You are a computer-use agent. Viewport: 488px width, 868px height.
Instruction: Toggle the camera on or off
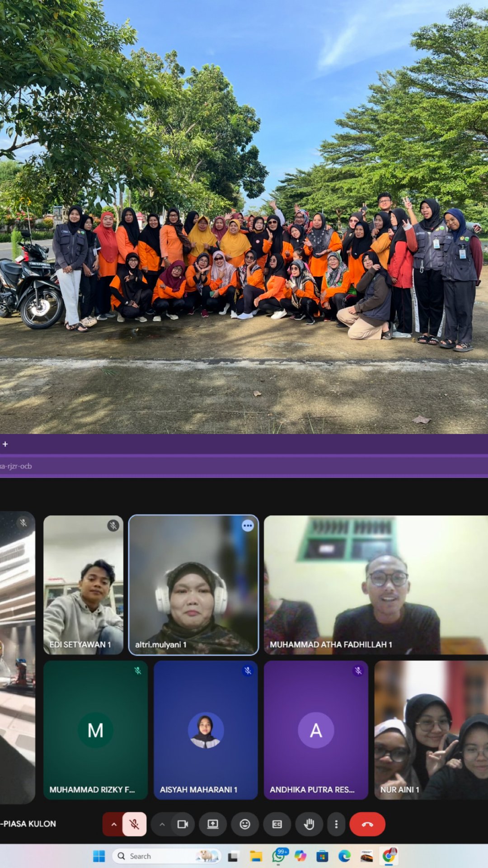tap(183, 824)
